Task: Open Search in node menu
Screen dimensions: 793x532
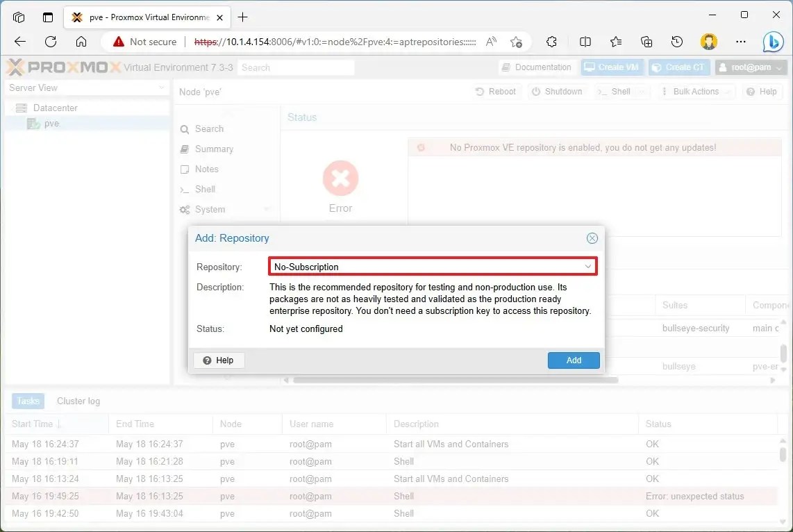Action: click(210, 129)
